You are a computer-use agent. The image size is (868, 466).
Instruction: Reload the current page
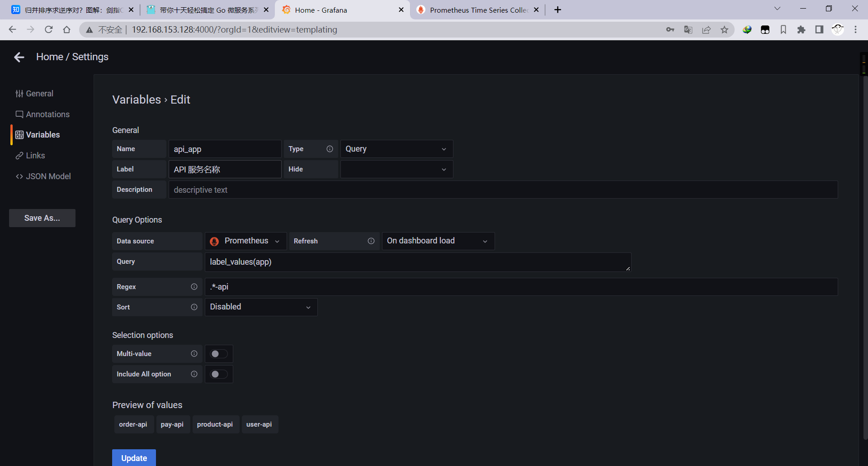click(x=49, y=29)
